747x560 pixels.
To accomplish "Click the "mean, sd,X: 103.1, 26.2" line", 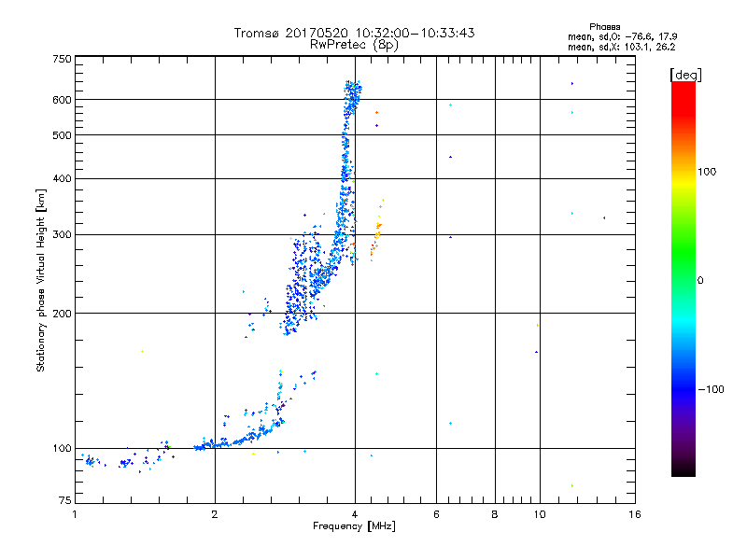I will pyautogui.click(x=621, y=48).
